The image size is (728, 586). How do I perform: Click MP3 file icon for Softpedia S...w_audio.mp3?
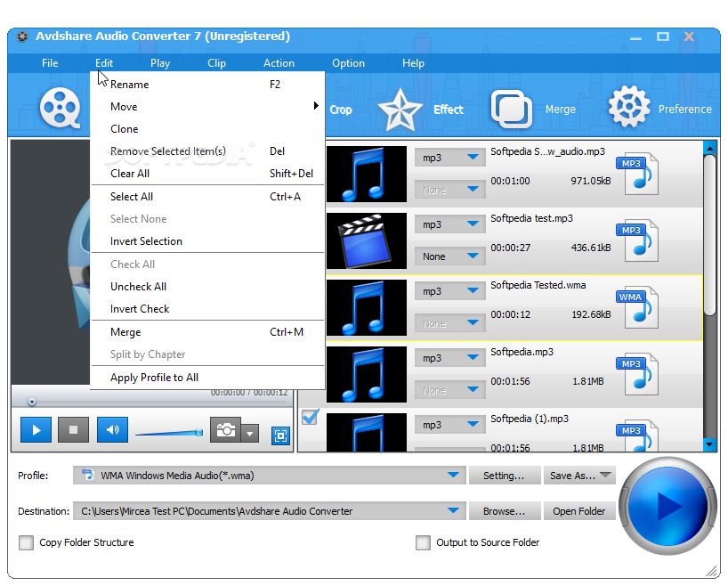coord(637,174)
